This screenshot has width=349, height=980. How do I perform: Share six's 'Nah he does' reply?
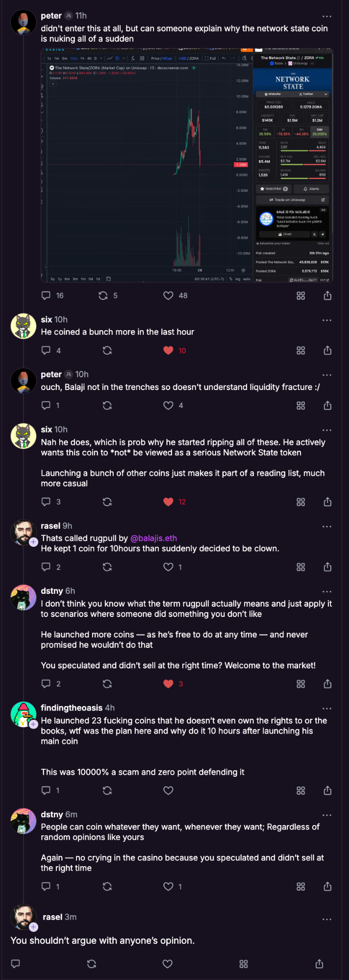pos(327,502)
